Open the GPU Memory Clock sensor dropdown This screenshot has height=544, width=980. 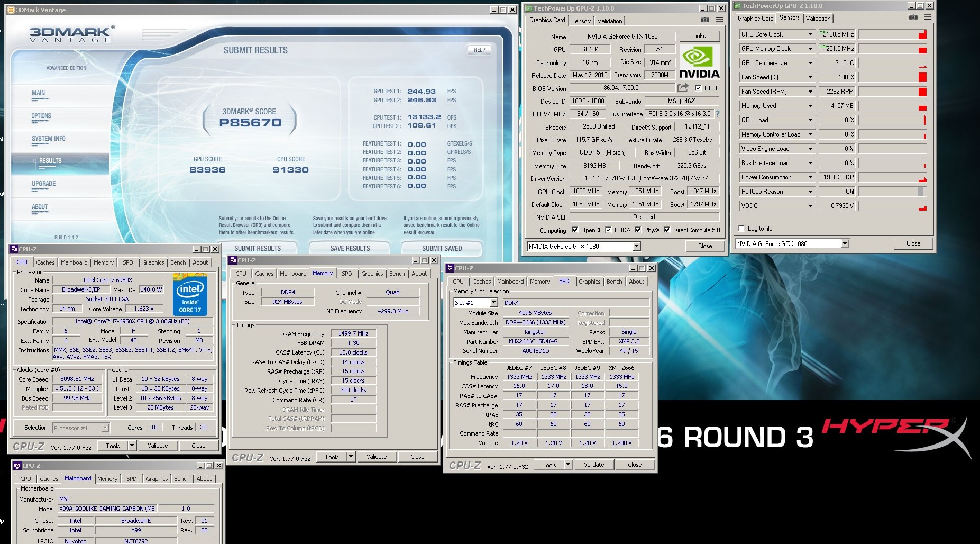click(810, 49)
